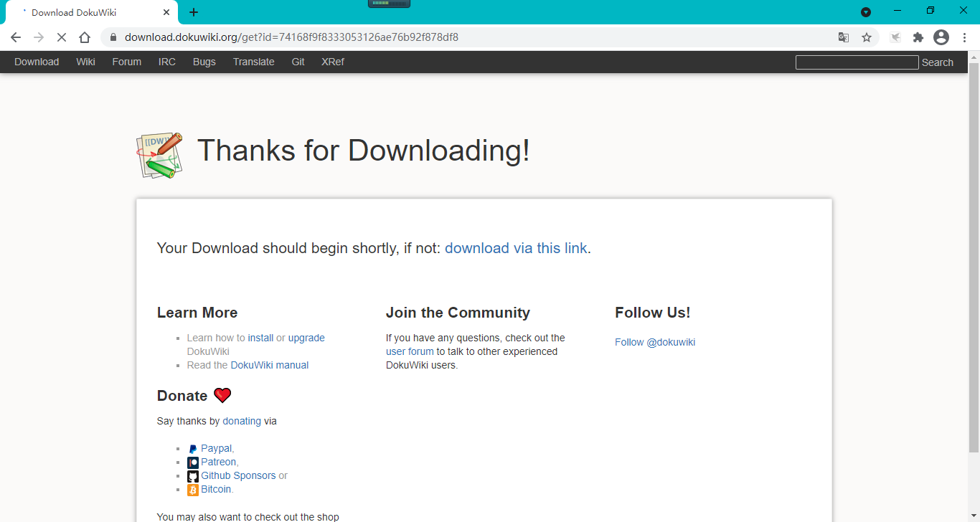Open the Forum menu item
This screenshot has width=980, height=522.
(126, 62)
